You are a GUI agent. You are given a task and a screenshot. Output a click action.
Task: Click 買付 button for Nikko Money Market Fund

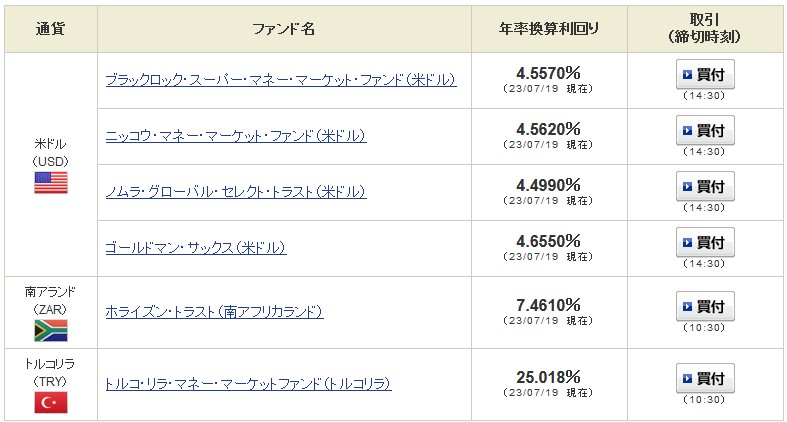(705, 131)
